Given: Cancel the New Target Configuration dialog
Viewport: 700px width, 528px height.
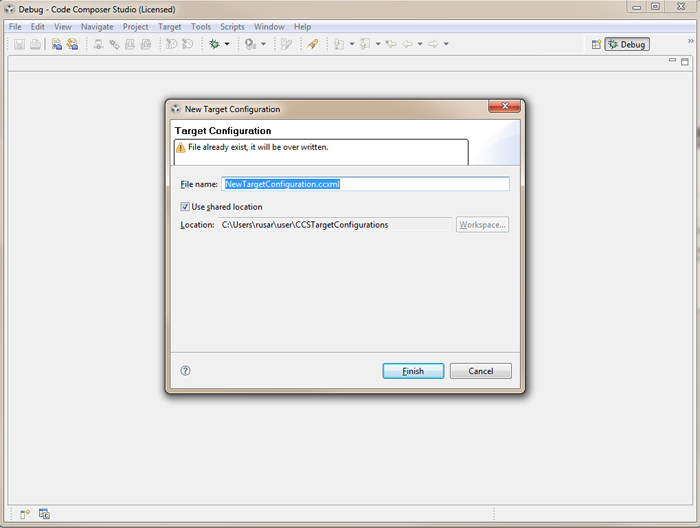Looking at the screenshot, I should 480,371.
